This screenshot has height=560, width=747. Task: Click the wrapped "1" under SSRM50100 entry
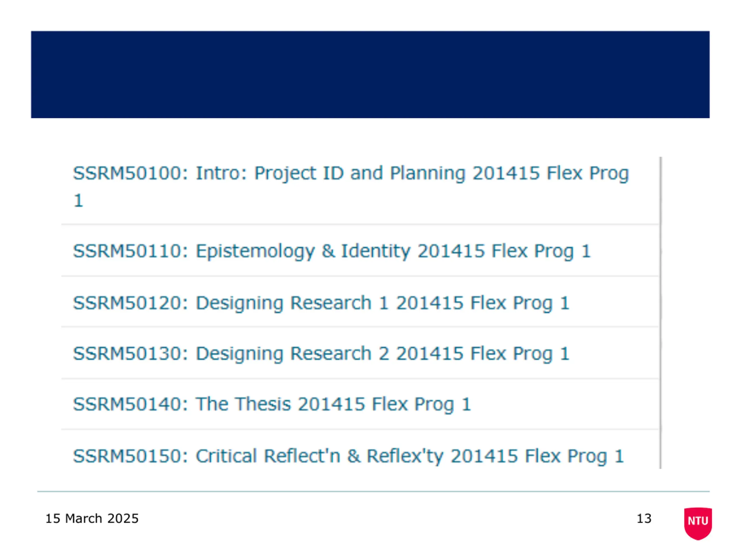coord(78,200)
